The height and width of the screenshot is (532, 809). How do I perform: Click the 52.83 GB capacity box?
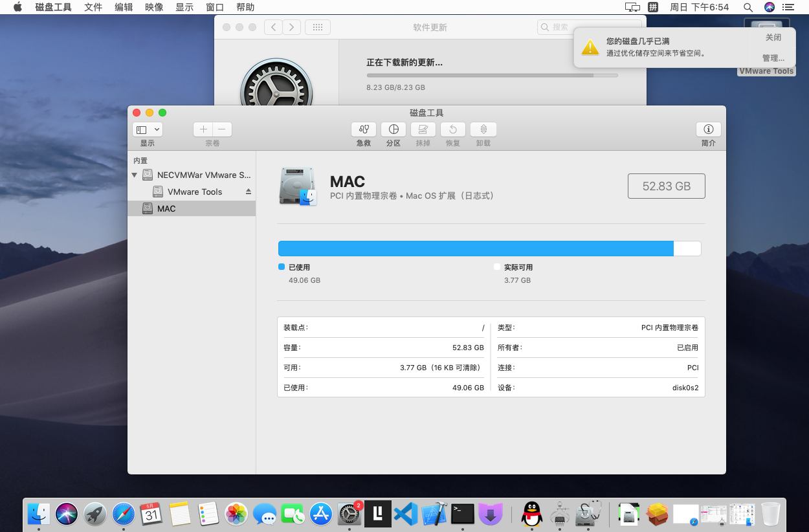[666, 186]
